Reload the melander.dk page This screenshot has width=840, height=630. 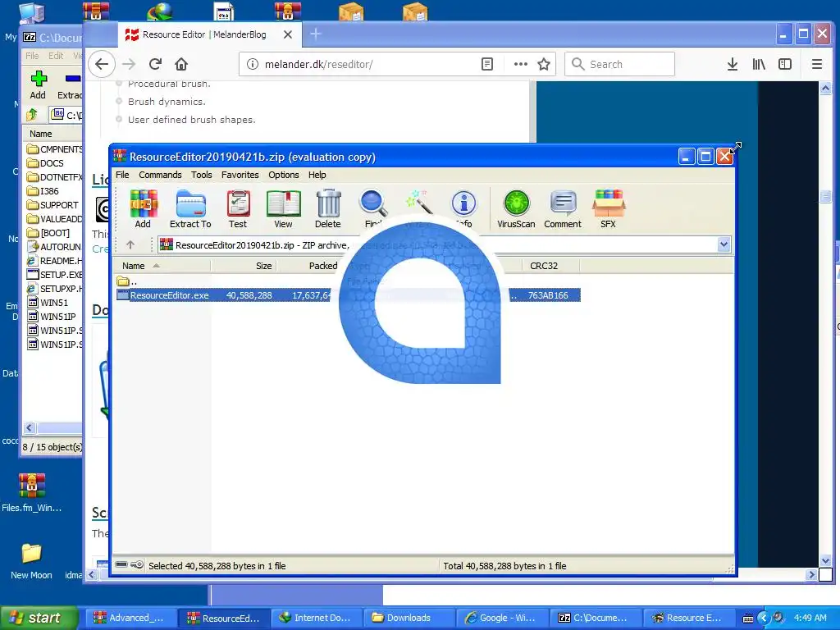point(155,64)
